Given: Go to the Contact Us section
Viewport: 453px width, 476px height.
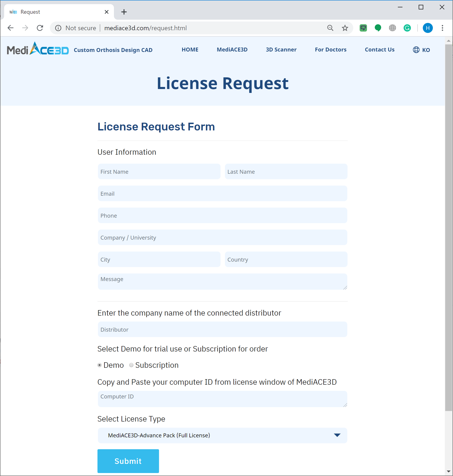Looking at the screenshot, I should [380, 49].
